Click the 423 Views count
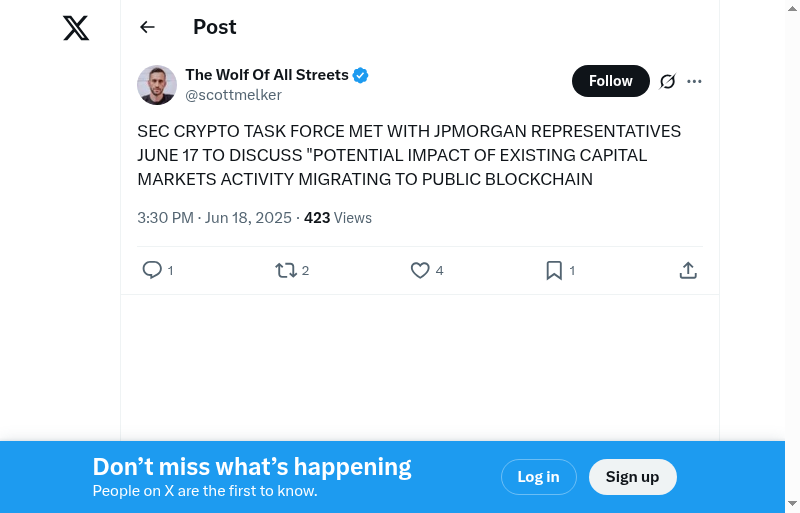The height and width of the screenshot is (513, 800). pos(338,218)
